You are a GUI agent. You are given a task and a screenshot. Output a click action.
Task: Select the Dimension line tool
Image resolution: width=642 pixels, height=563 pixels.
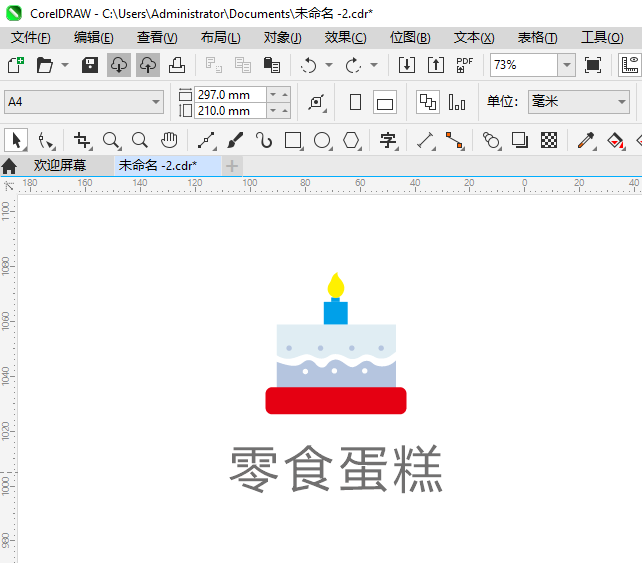pos(426,141)
